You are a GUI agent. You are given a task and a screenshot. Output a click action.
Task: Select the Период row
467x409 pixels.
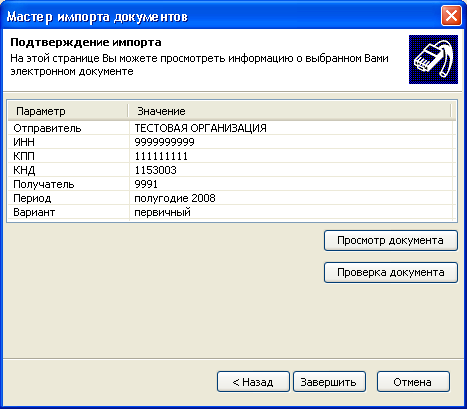tap(231, 198)
